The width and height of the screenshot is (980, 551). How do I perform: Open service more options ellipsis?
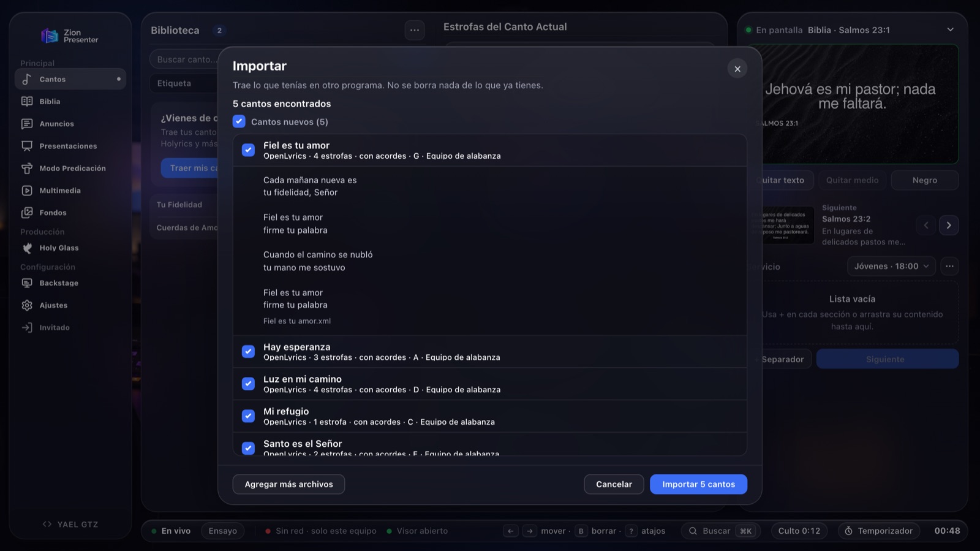point(949,266)
